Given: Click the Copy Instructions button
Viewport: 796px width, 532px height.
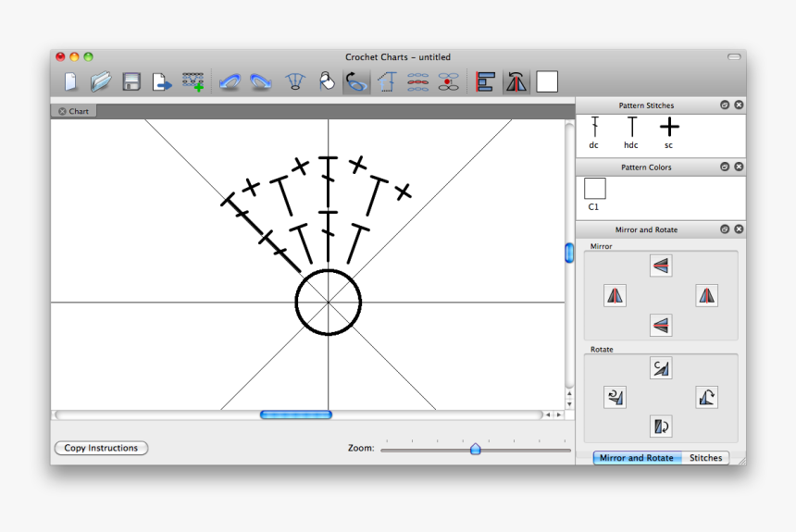Looking at the screenshot, I should pos(101,448).
